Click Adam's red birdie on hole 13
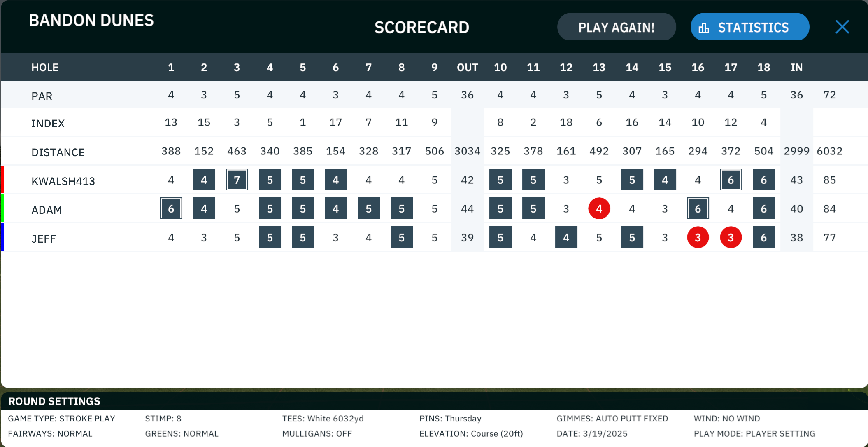The image size is (868, 447). click(599, 208)
